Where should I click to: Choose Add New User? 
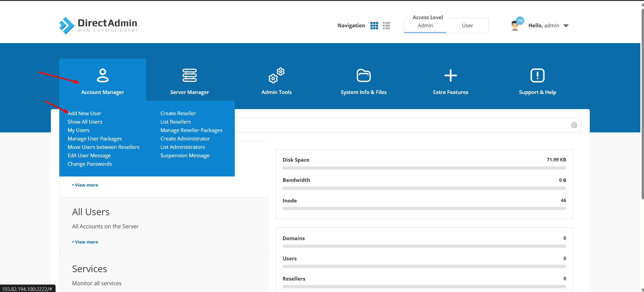[x=84, y=113]
